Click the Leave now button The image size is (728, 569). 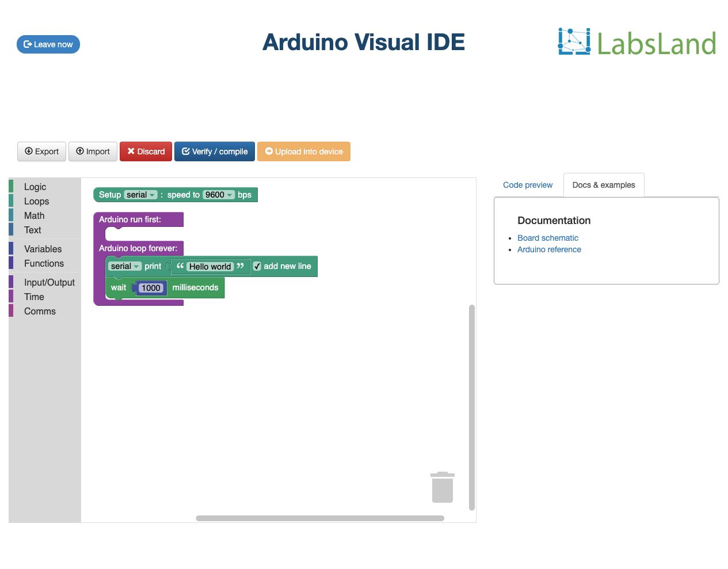point(48,44)
